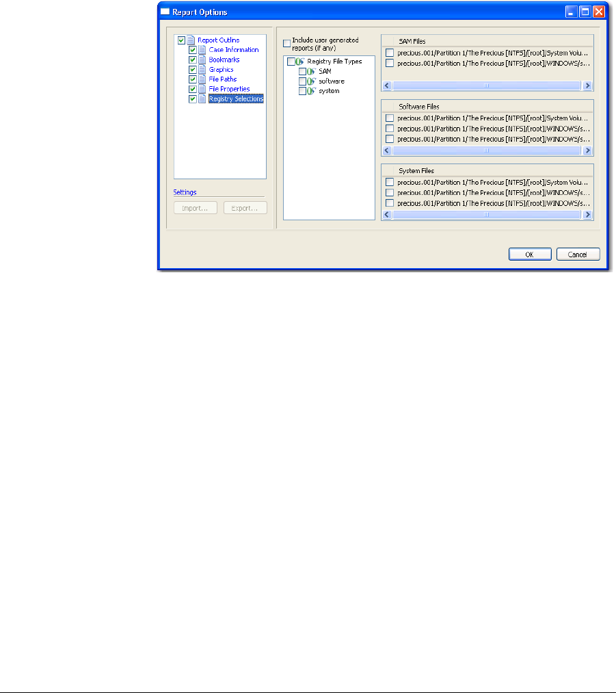The width and height of the screenshot is (616, 693).
Task: Check SAM Files WINDOWS/s... row checkbox
Action: coord(390,63)
